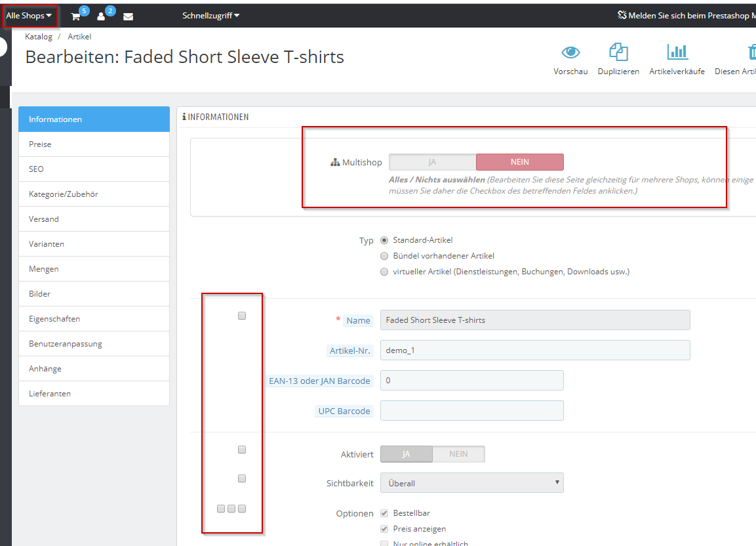Open the messages envelope icon
This screenshot has height=546, width=756.
point(129,17)
